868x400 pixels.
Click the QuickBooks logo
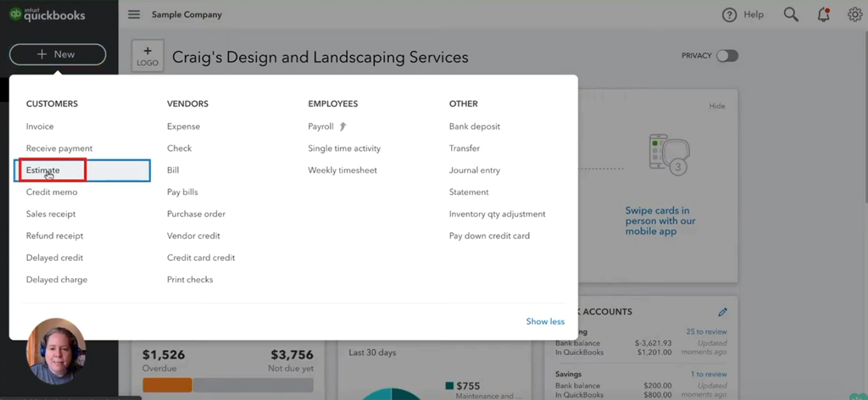click(x=47, y=15)
